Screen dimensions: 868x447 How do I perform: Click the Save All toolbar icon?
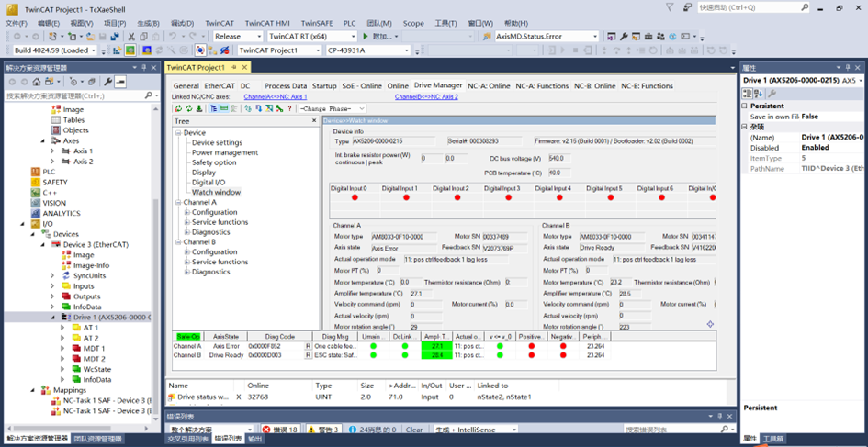tap(115, 37)
